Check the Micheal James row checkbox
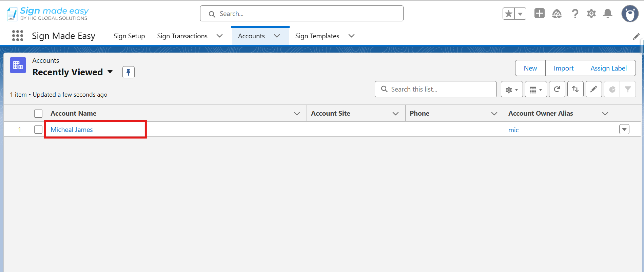The height and width of the screenshot is (272, 644). [x=38, y=130]
